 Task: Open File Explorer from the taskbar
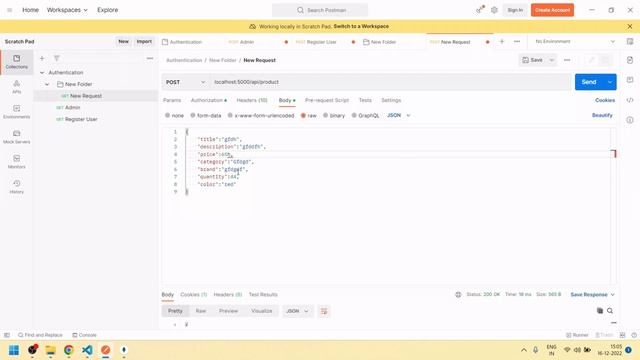click(x=50, y=350)
